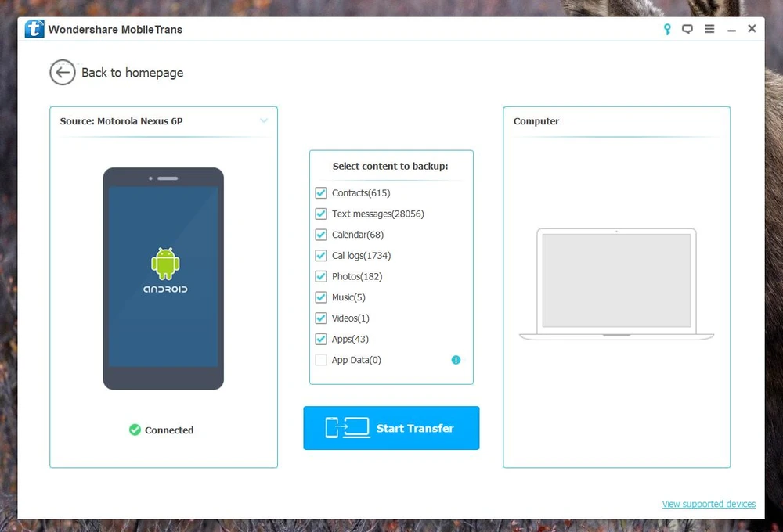The image size is (783, 532).
Task: Enable the App Data(0) checkbox
Action: [x=321, y=360]
